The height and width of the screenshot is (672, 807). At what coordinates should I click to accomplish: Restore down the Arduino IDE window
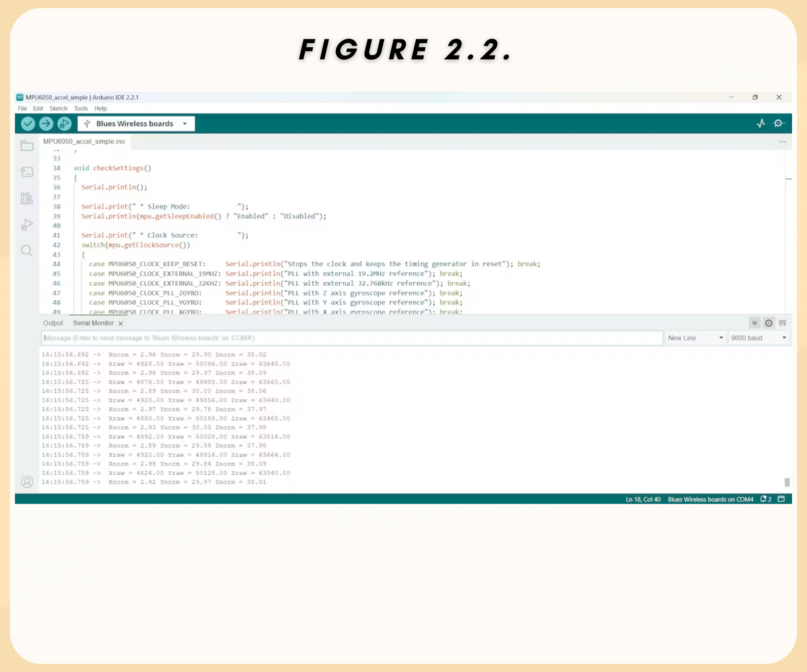(755, 97)
